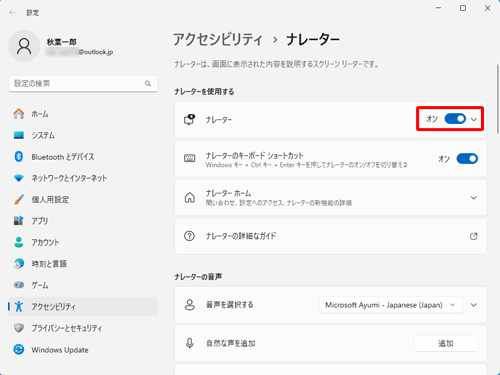Click the Apps icon in sidebar

tap(19, 221)
